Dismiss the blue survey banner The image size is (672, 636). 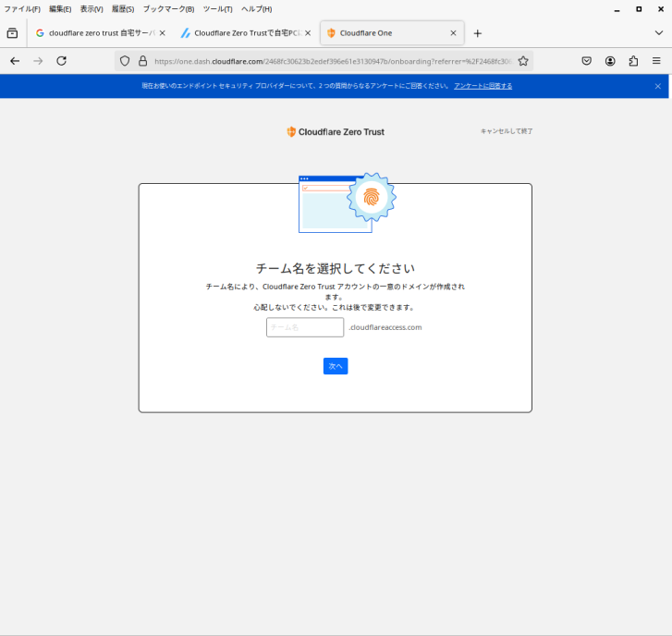pos(658,86)
